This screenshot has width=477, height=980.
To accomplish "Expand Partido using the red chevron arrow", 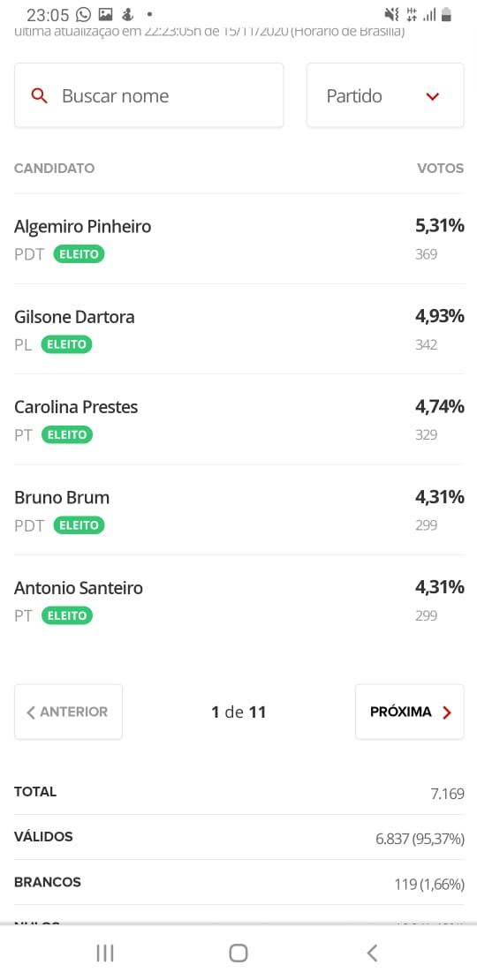I will 433,96.
